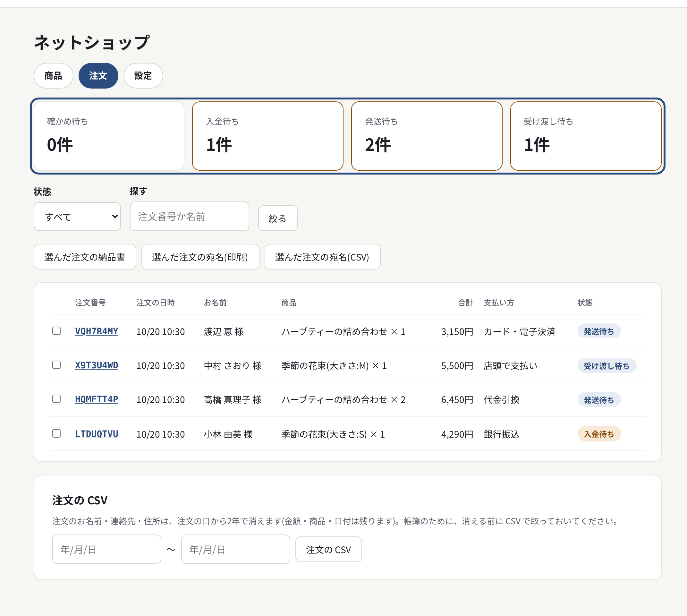
Task: Expand the 状態 dropdown showing すべて
Action: 77,217
